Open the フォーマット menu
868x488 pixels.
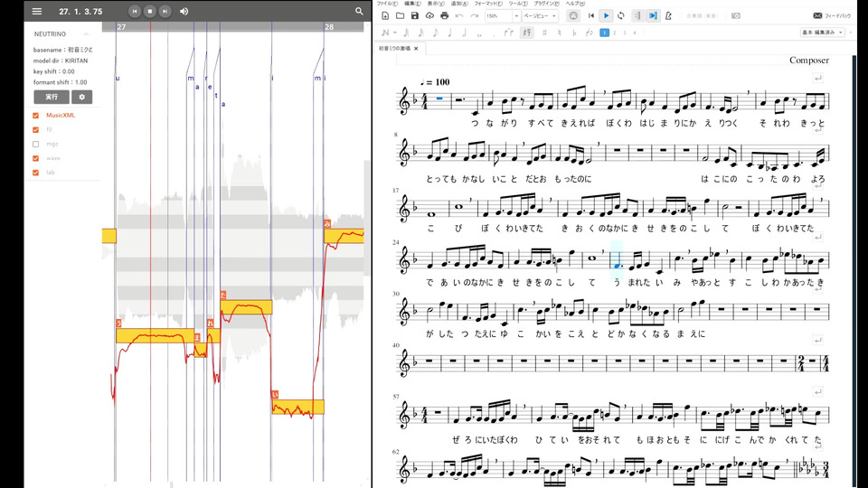point(487,4)
